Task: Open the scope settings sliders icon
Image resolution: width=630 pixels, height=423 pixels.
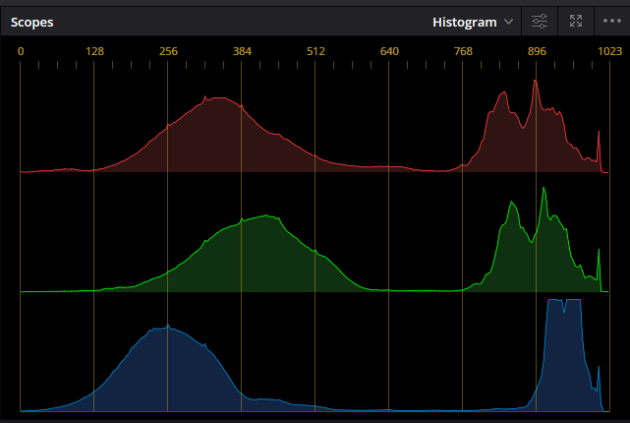Action: tap(540, 21)
